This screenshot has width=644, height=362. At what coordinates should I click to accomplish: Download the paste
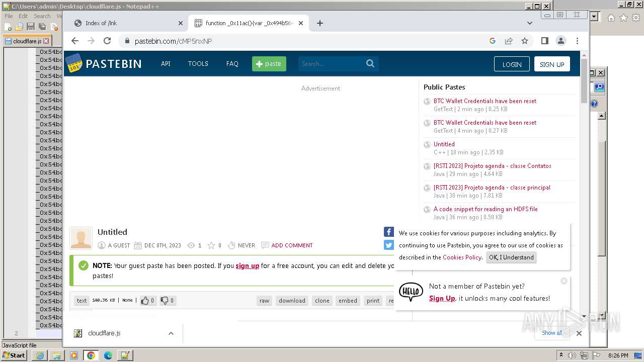[292, 301]
